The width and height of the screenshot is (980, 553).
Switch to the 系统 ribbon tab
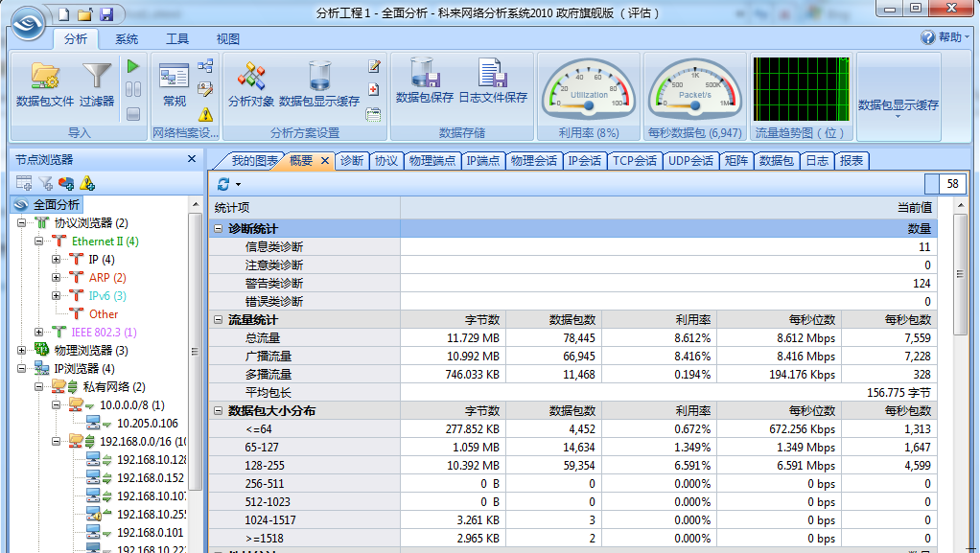[127, 39]
